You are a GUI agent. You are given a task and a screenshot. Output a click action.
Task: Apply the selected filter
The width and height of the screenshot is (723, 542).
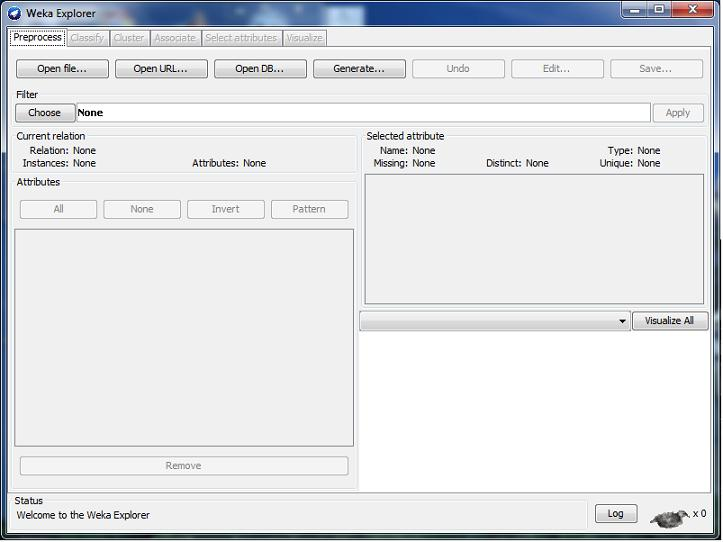click(x=678, y=113)
